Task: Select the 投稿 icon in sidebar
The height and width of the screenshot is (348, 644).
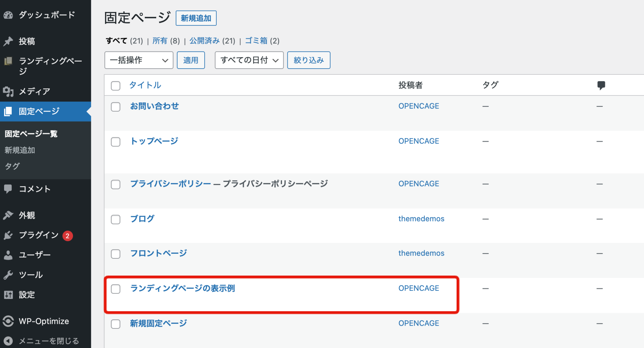Action: [x=8, y=41]
